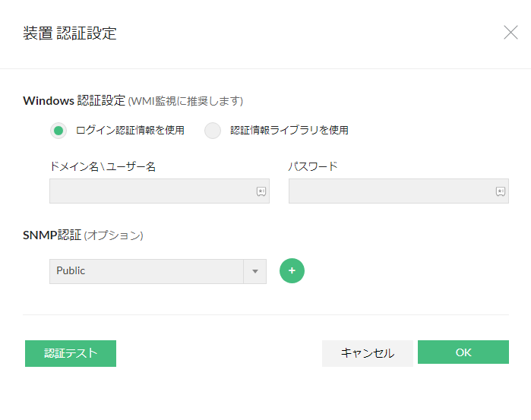Click the ドメイン名\ユーザー名 field label
Screen dimensions: 531x420
tap(103, 166)
